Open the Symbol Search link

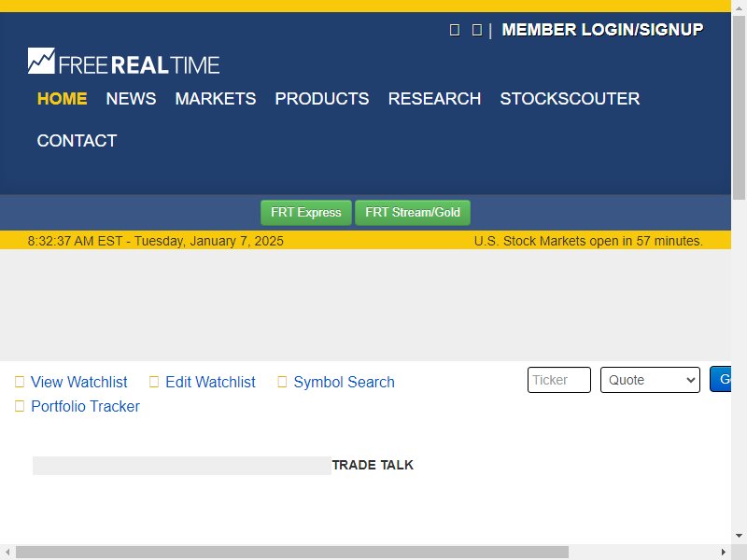[344, 382]
